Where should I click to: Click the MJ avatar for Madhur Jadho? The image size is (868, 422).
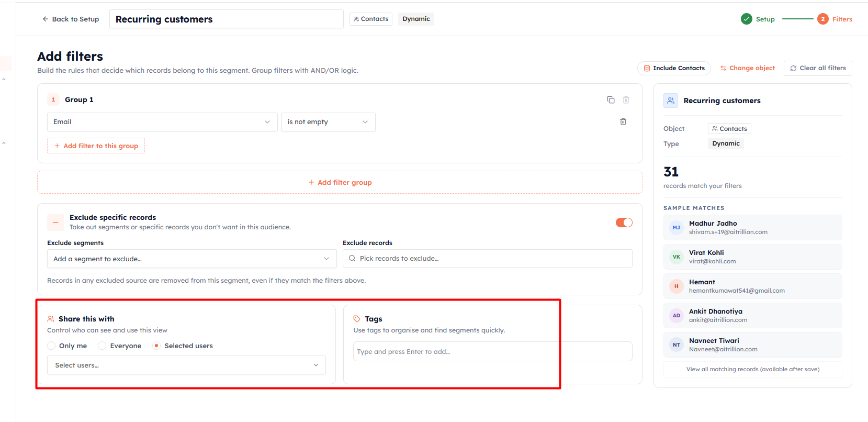click(677, 228)
